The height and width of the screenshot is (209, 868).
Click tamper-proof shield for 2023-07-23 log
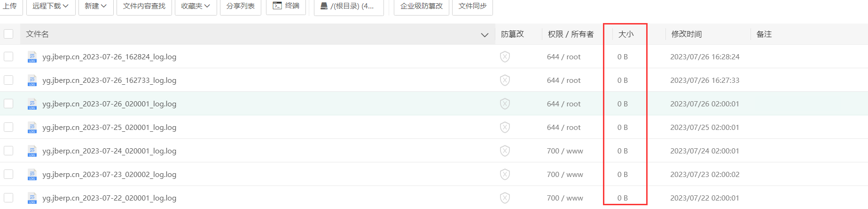505,175
